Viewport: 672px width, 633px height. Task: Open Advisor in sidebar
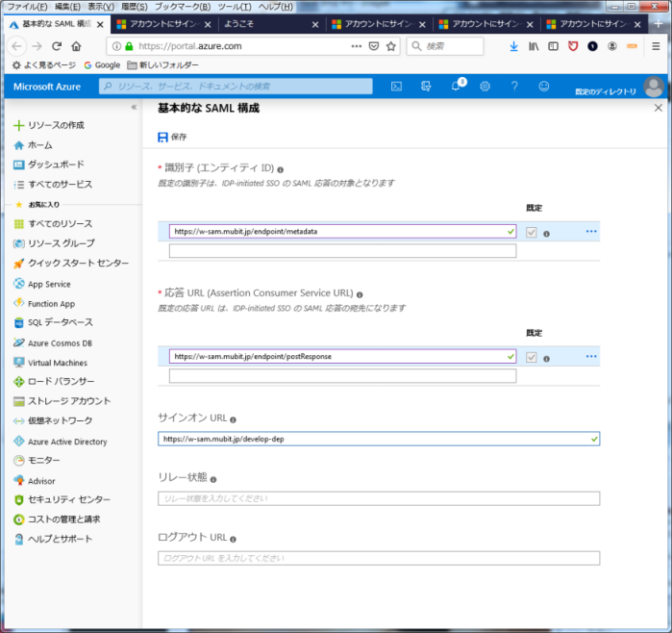pyautogui.click(x=35, y=481)
